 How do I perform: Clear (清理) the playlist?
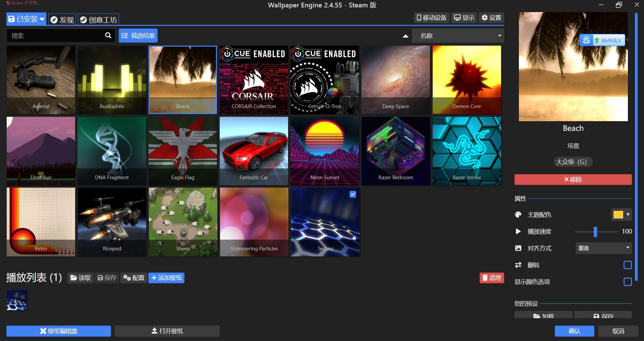click(492, 278)
